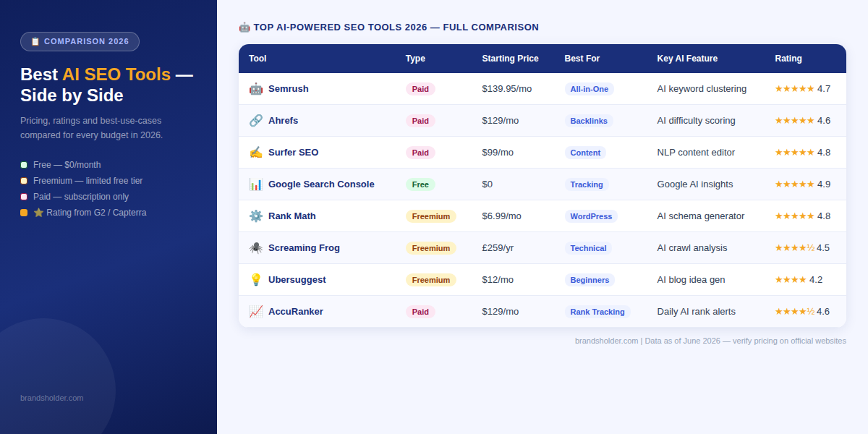Click the $0 price
The image size is (868, 434).
coord(488,184)
